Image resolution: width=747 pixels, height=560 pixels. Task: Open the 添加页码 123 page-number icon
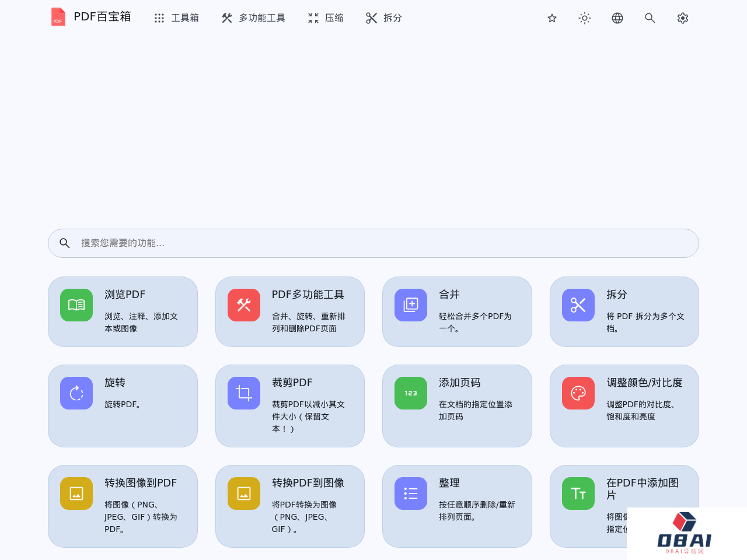tap(410, 393)
